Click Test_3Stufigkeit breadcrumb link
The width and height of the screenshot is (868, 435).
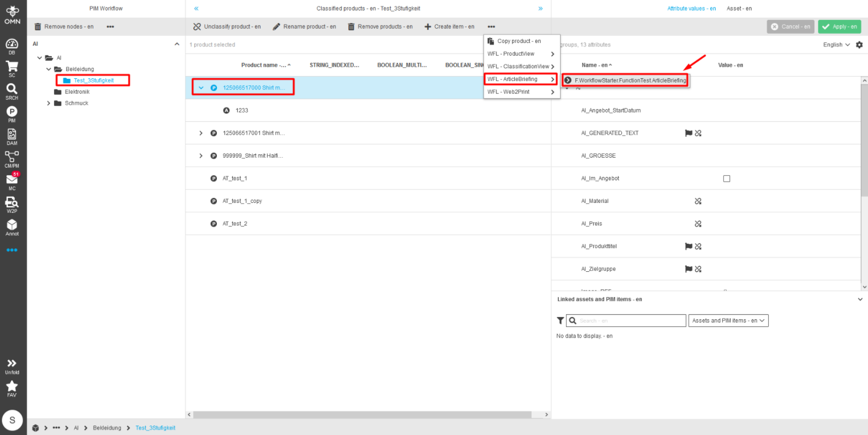coord(155,428)
